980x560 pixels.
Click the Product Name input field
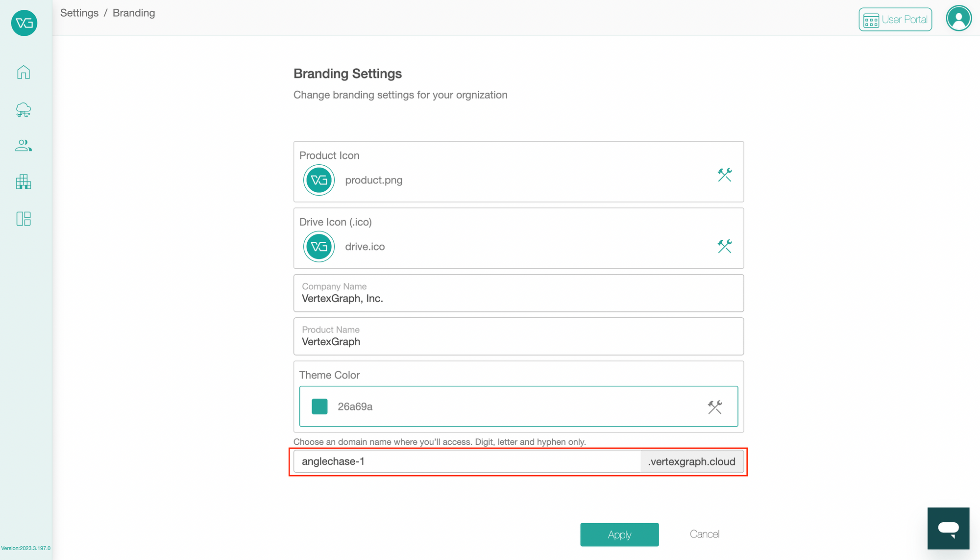coord(518,336)
